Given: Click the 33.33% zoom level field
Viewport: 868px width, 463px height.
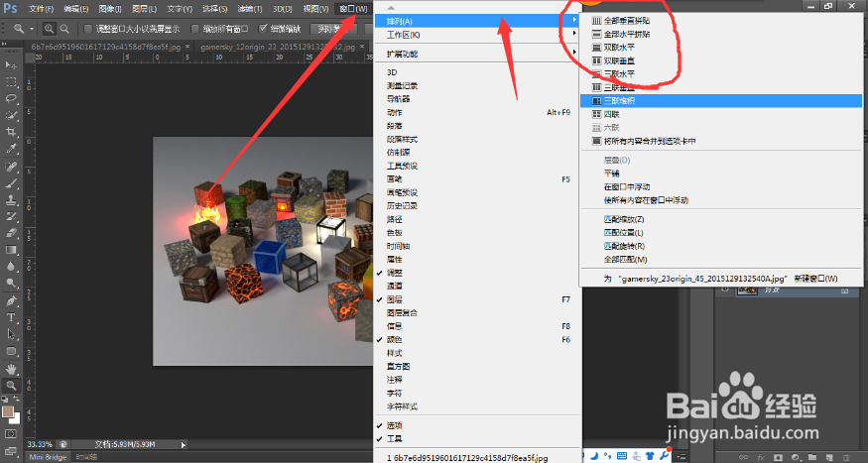Looking at the screenshot, I should pos(40,444).
